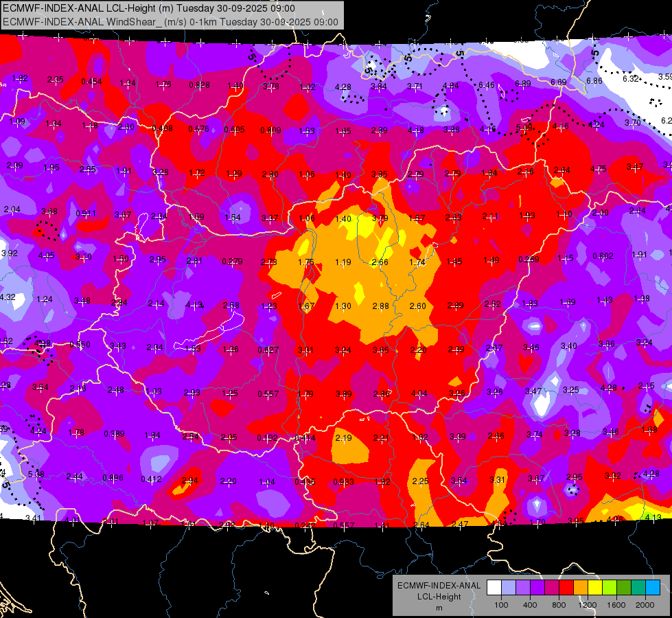Click the white swatch in the LCL-Height legend
The width and height of the screenshot is (672, 618).
[494, 588]
